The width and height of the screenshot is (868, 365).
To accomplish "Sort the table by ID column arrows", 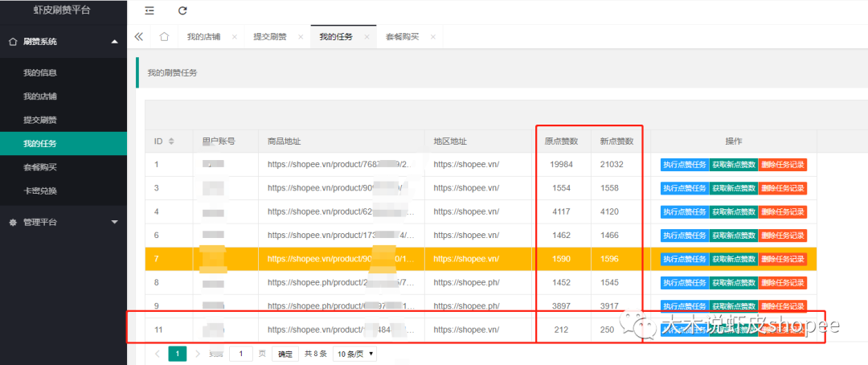I will pyautogui.click(x=171, y=141).
